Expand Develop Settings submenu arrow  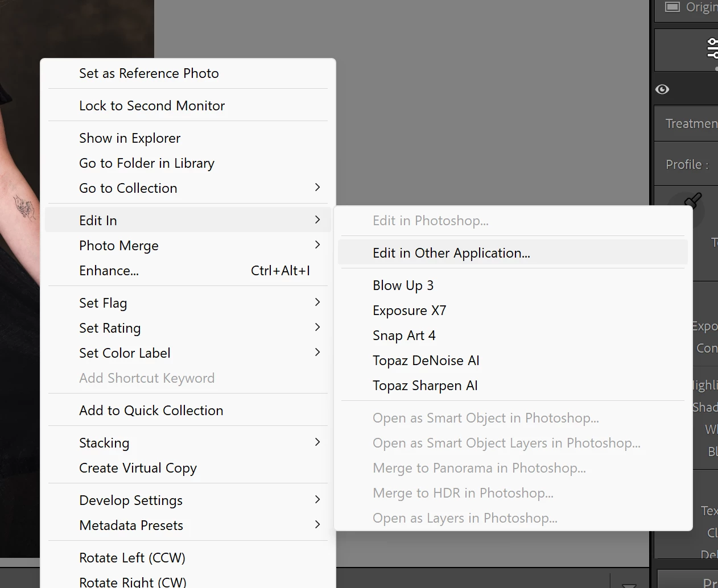[317, 499]
